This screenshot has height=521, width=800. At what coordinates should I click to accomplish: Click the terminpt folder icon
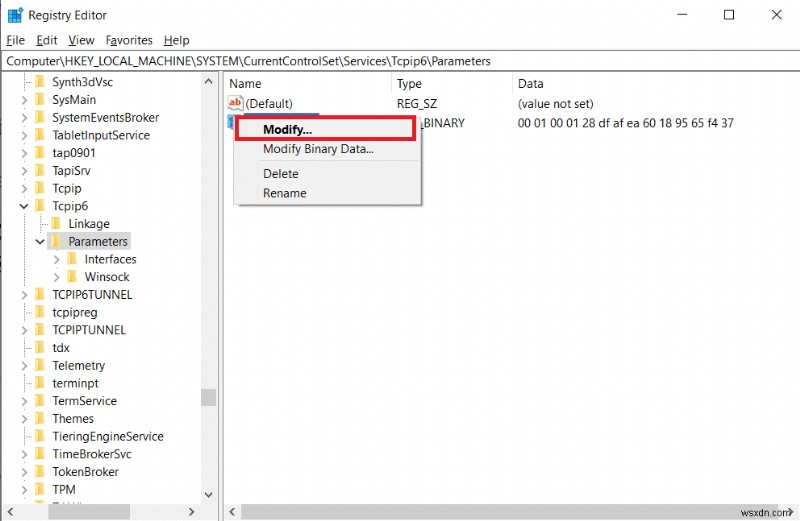40,383
